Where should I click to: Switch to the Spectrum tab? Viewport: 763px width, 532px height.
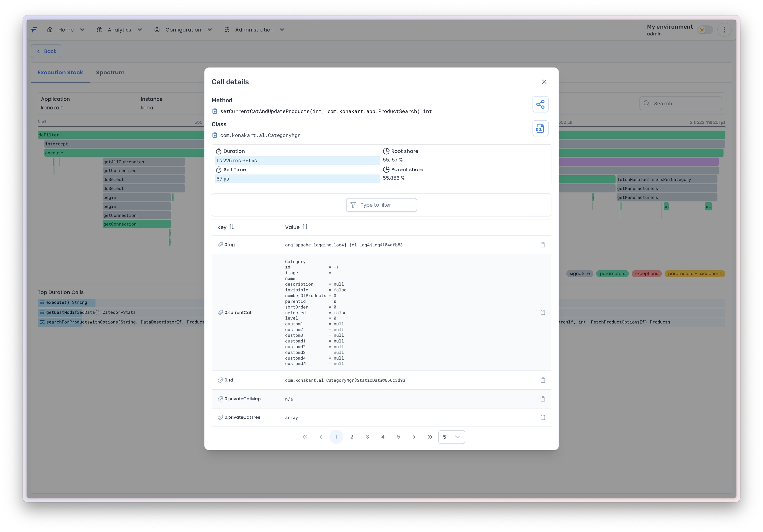(x=110, y=73)
